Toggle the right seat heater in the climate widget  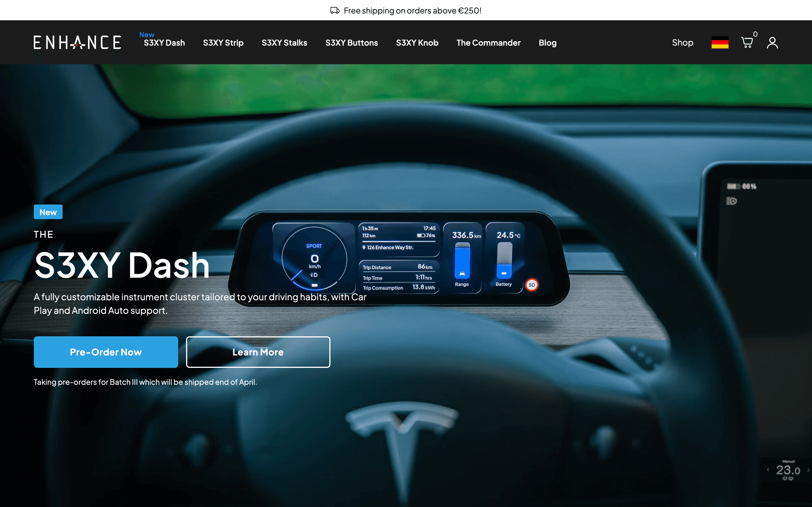click(791, 479)
